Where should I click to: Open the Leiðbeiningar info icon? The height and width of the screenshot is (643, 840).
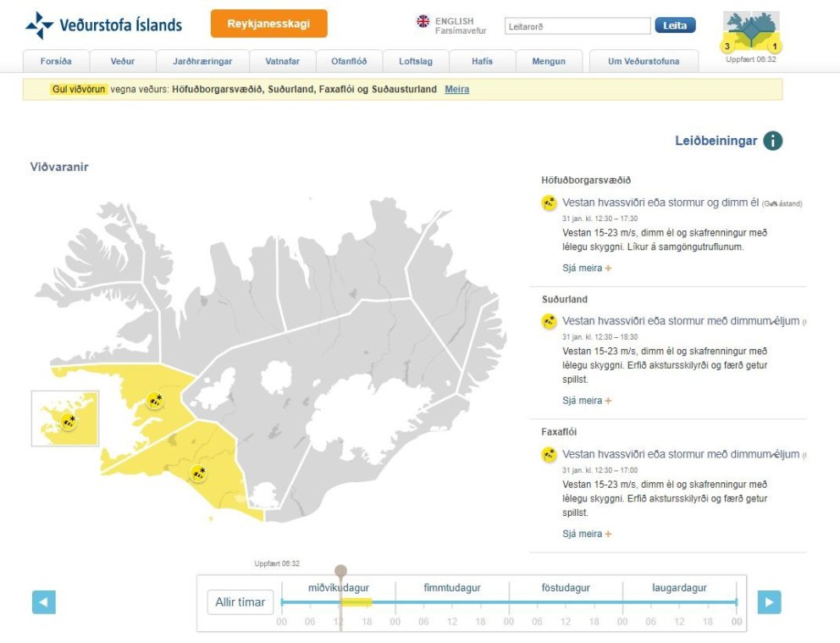click(772, 141)
